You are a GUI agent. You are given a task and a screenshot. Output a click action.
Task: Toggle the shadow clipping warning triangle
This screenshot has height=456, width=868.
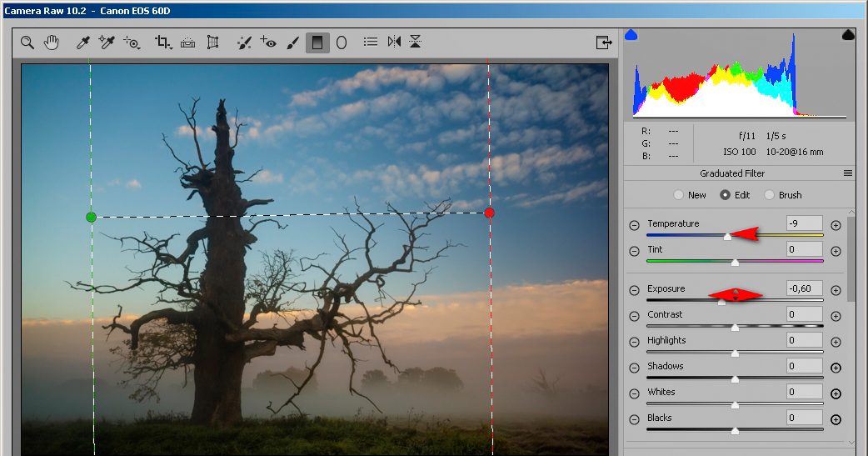click(631, 35)
